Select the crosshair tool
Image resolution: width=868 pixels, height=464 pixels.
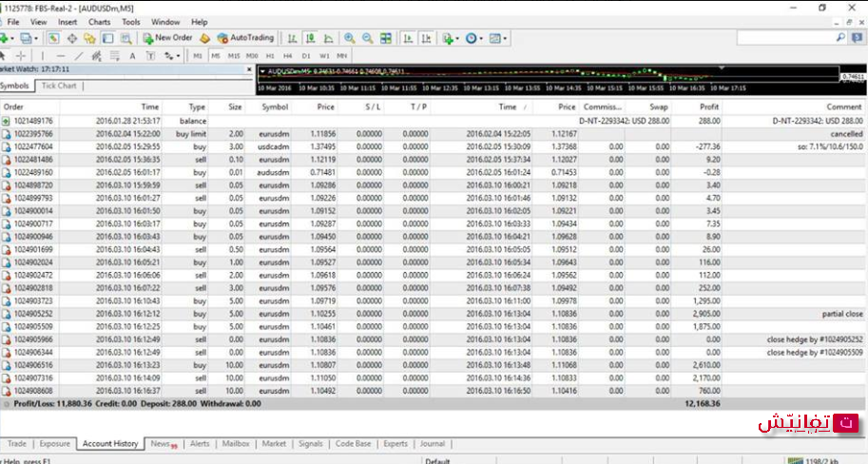point(21,56)
